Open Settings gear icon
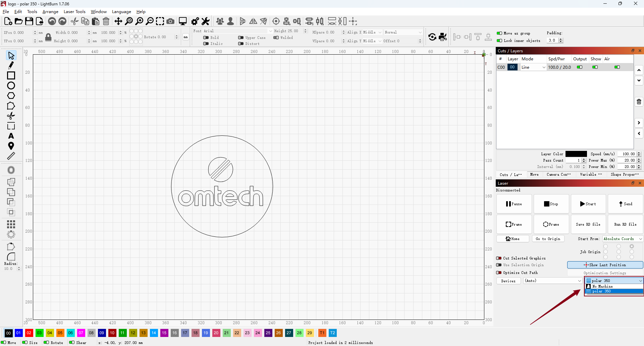The height and width of the screenshot is (346, 644). click(195, 21)
